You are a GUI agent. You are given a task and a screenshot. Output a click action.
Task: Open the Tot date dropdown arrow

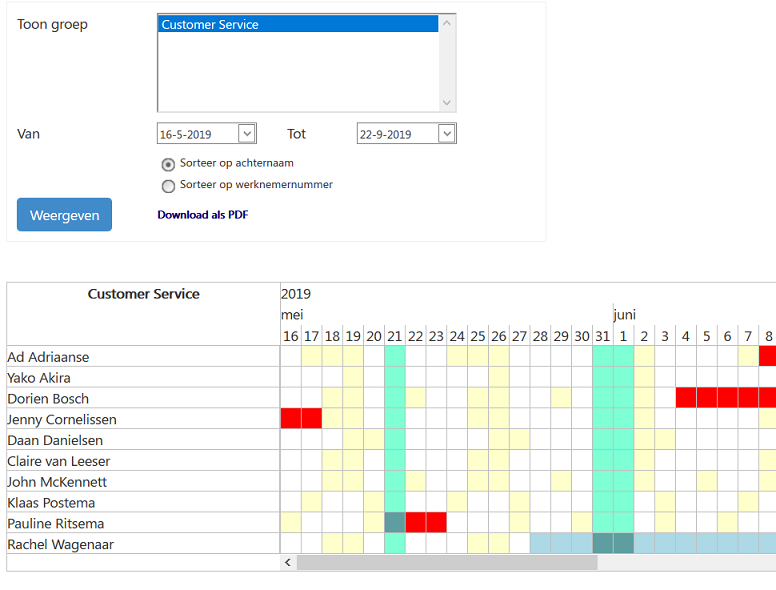click(446, 134)
